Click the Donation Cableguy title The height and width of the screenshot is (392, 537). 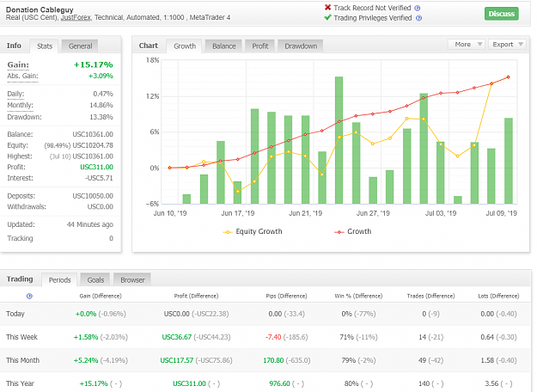click(x=40, y=9)
